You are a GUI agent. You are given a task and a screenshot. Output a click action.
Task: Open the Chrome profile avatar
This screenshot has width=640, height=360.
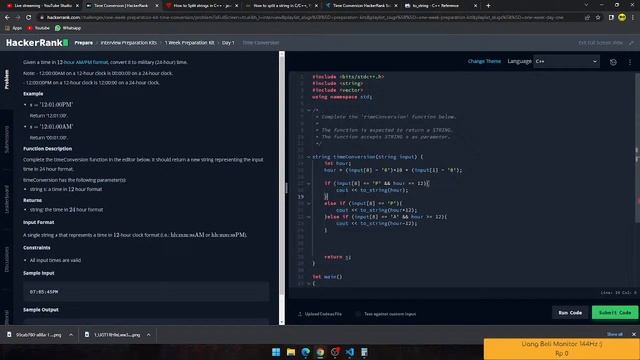622,17
